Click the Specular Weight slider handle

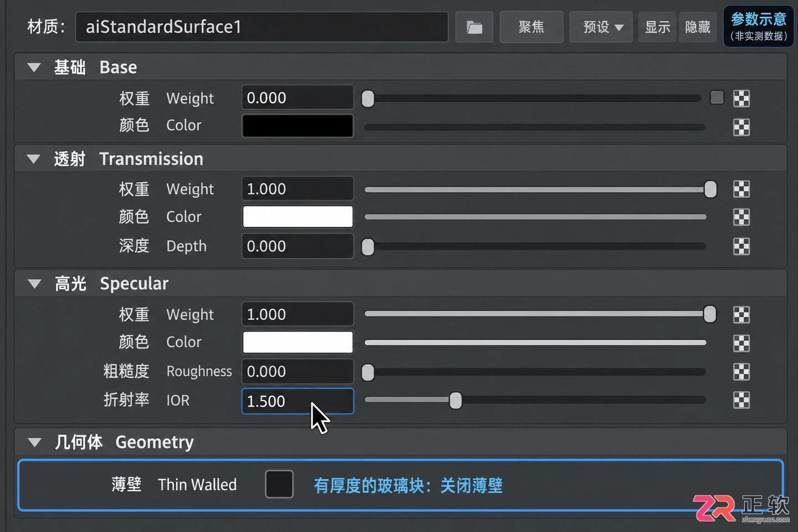click(710, 314)
